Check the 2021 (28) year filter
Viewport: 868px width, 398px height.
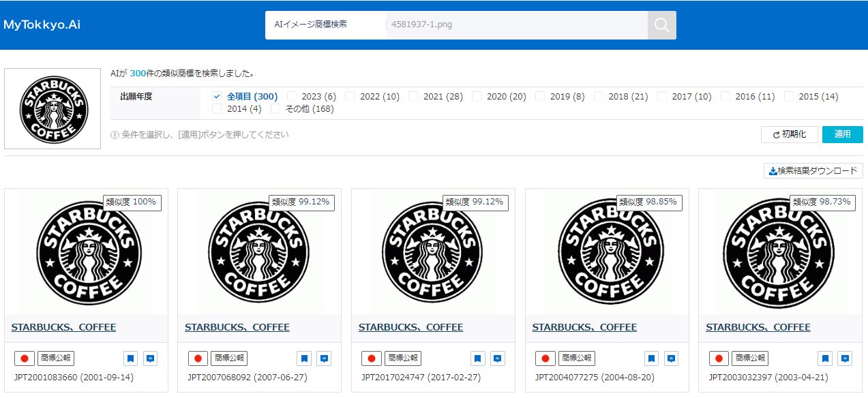coord(413,97)
